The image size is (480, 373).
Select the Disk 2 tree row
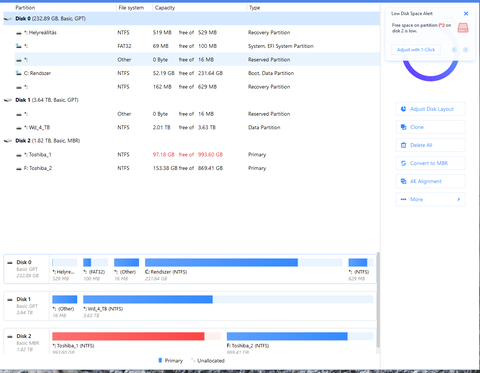point(192,141)
